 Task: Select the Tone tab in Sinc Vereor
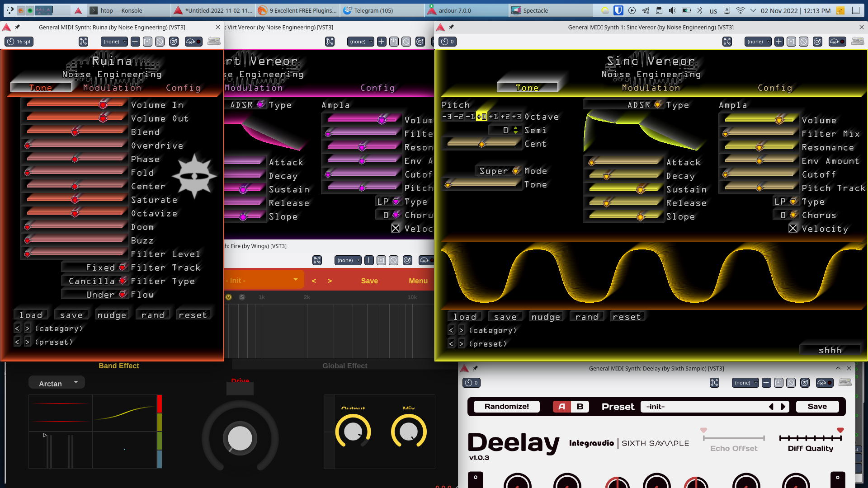[x=527, y=88]
